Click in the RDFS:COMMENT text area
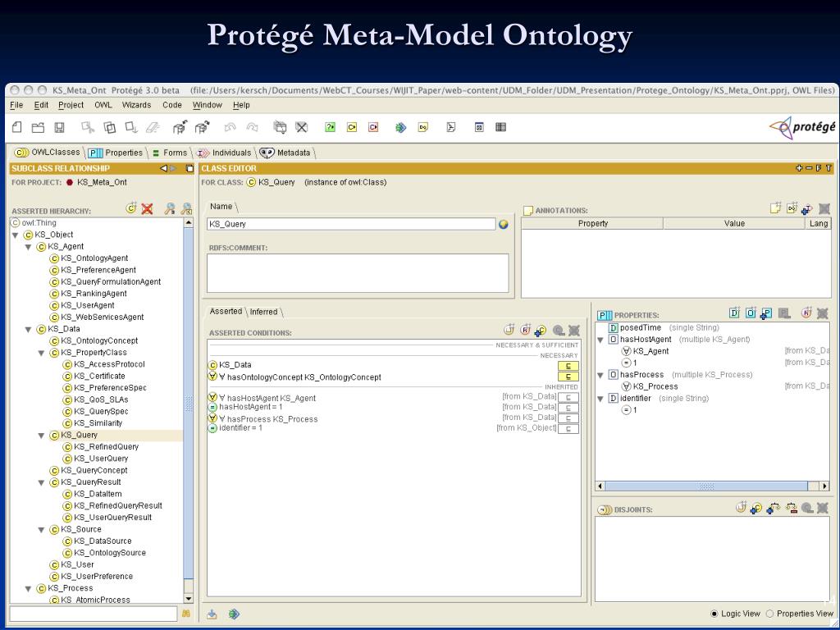 tap(358, 273)
